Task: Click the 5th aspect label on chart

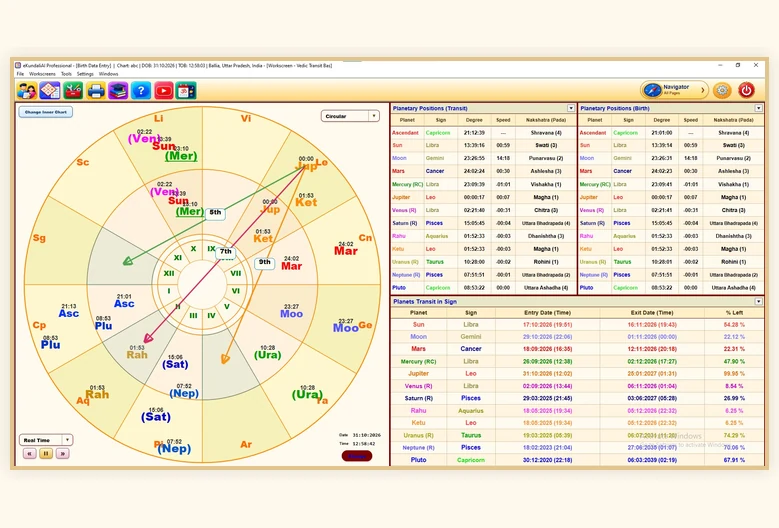Action: pyautogui.click(x=215, y=213)
